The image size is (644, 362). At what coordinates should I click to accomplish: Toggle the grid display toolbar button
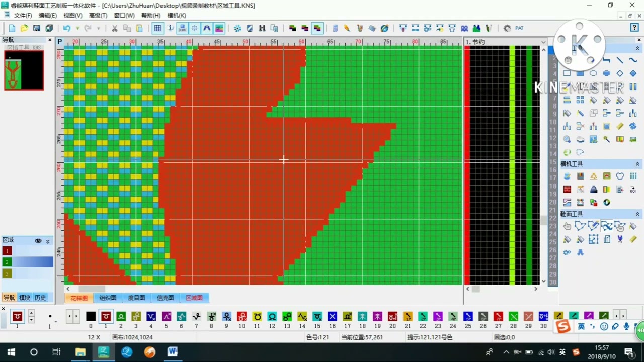(157, 28)
